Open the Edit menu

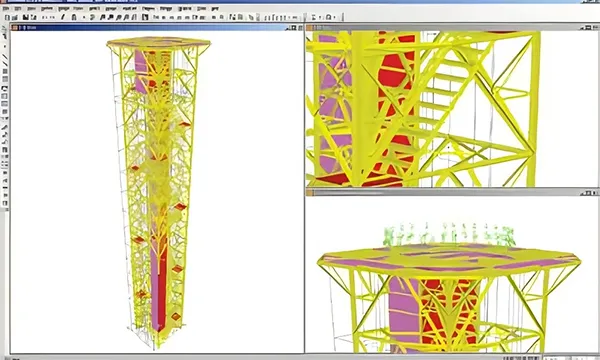pos(18,8)
